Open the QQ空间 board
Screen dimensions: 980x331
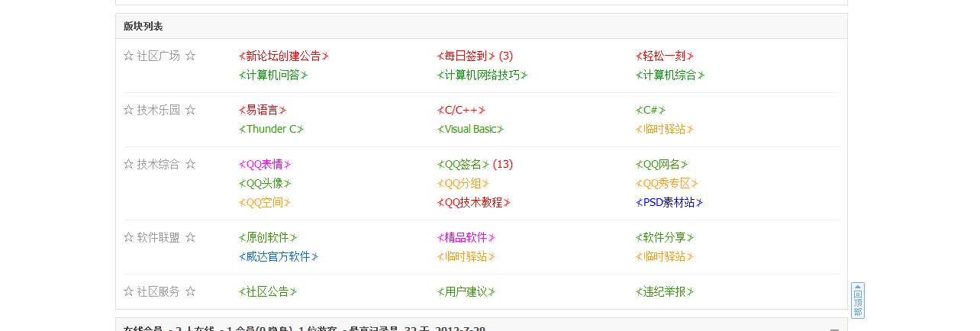pyautogui.click(x=265, y=202)
